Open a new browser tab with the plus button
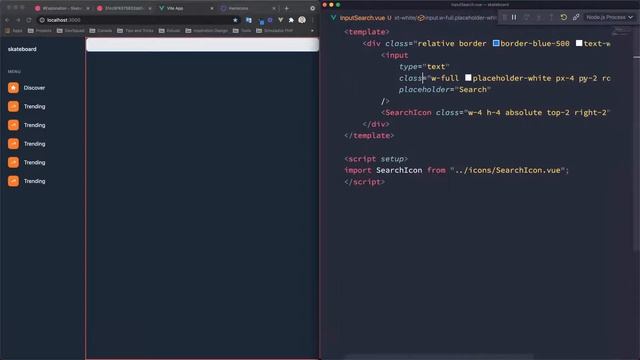 pyautogui.click(x=287, y=8)
